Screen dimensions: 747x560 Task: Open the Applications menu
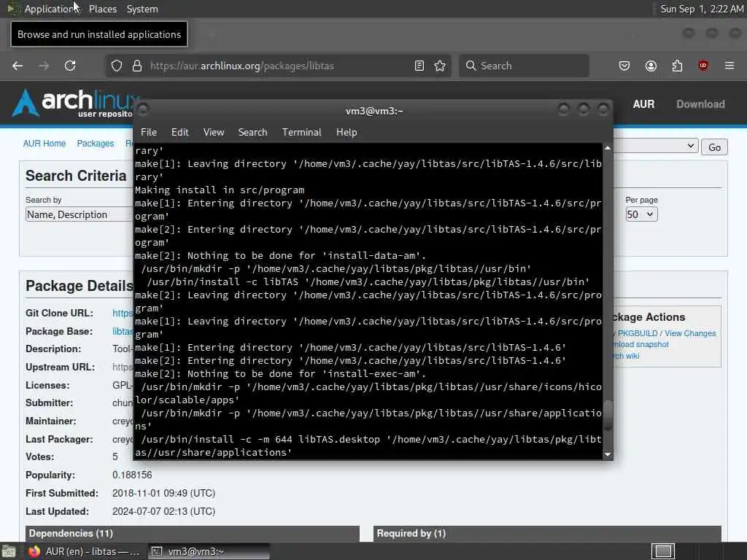pos(51,9)
